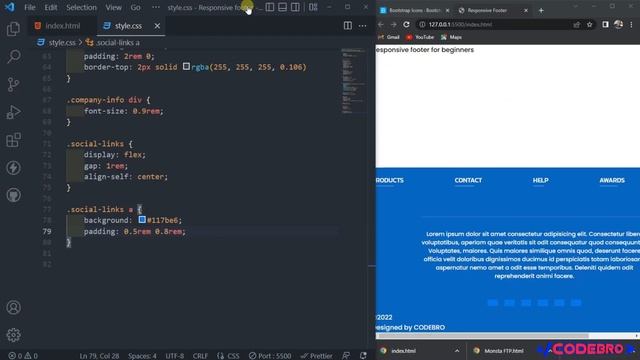Open the GitHub view in the activity bar
Image resolution: width=640 pixels, height=360 pixels.
pos(13,195)
